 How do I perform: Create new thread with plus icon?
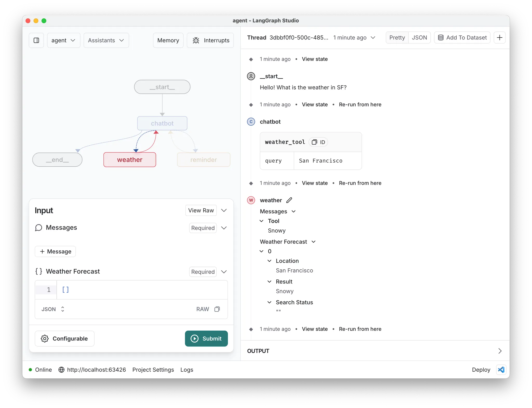tap(500, 38)
